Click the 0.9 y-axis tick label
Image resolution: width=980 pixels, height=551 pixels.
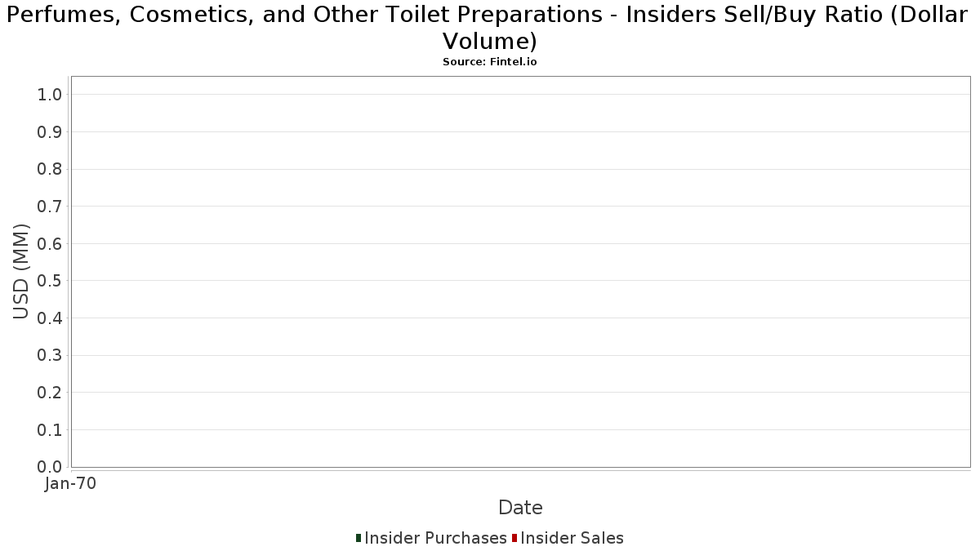tap(50, 132)
